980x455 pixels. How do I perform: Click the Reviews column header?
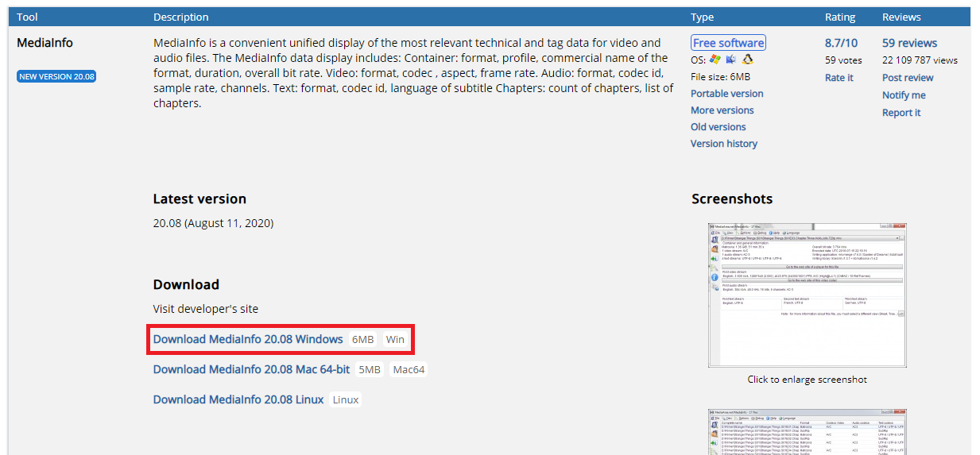[903, 17]
